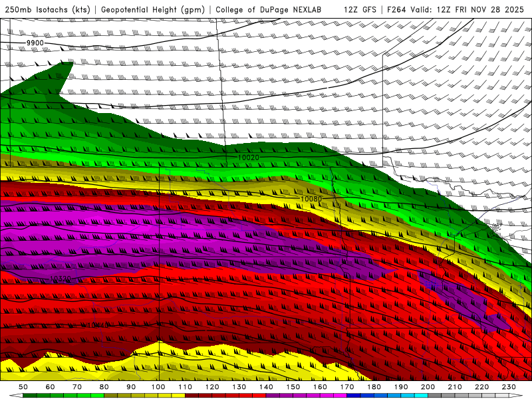
Task: Click the 230 value on the color scale
Action: (509, 387)
